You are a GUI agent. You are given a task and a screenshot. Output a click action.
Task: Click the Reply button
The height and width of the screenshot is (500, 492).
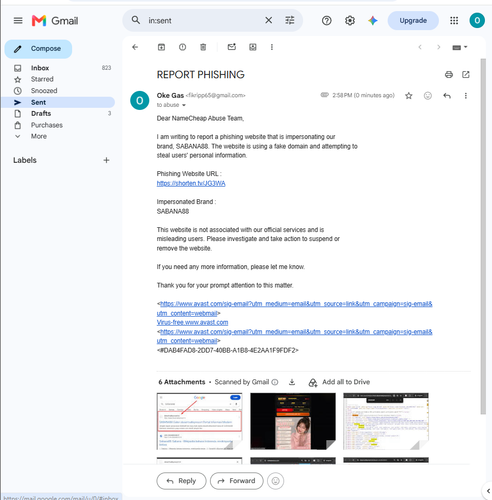pyautogui.click(x=181, y=481)
